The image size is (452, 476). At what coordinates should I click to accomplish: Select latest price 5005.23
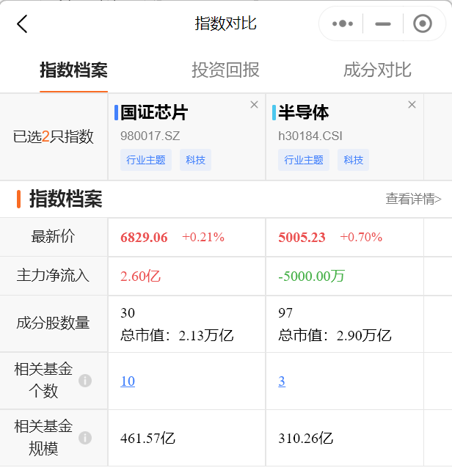pos(302,238)
